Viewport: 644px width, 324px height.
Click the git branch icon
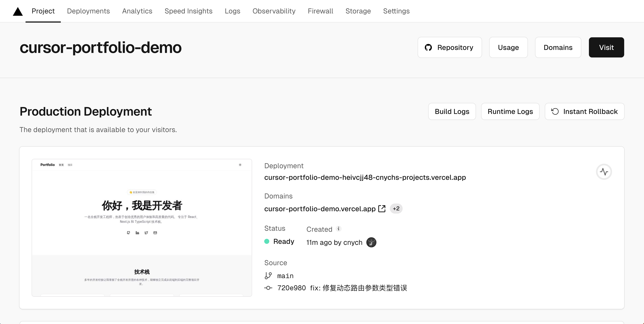coord(268,276)
